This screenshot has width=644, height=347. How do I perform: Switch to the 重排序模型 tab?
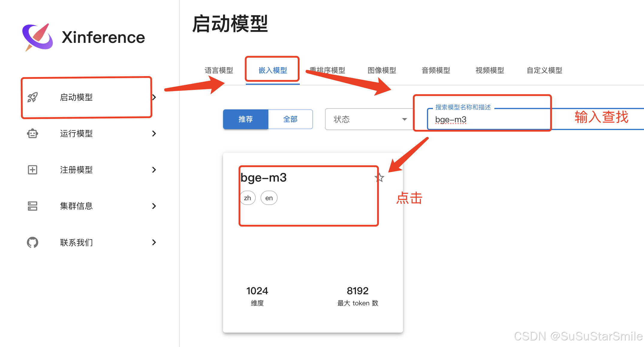[327, 70]
